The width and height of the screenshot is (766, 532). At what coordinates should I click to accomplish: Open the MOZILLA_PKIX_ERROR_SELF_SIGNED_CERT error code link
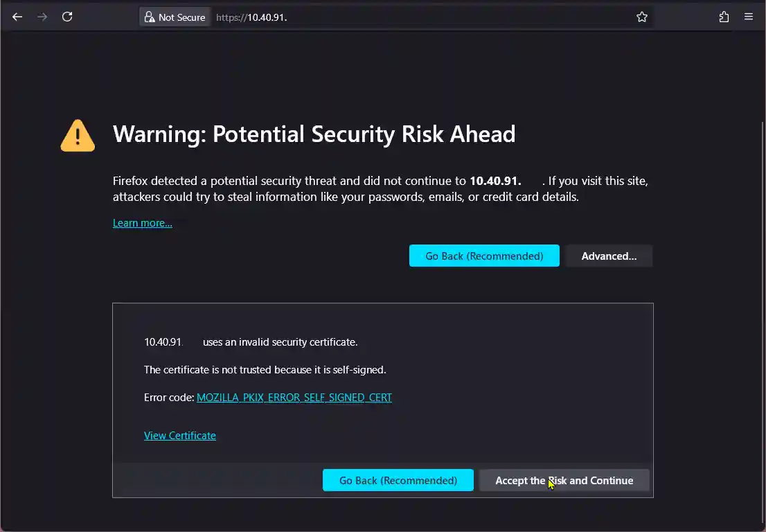coord(294,398)
